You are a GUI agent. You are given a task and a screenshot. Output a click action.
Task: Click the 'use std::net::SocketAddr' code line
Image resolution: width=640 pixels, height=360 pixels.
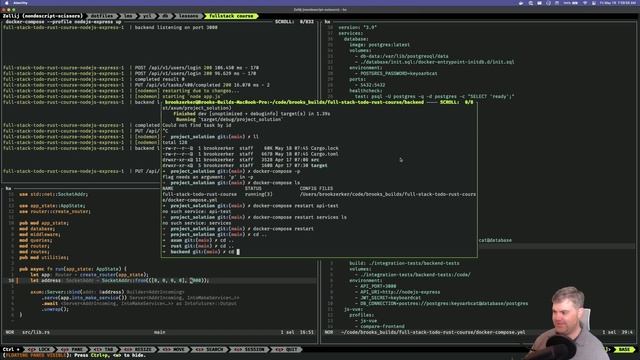click(x=53, y=194)
